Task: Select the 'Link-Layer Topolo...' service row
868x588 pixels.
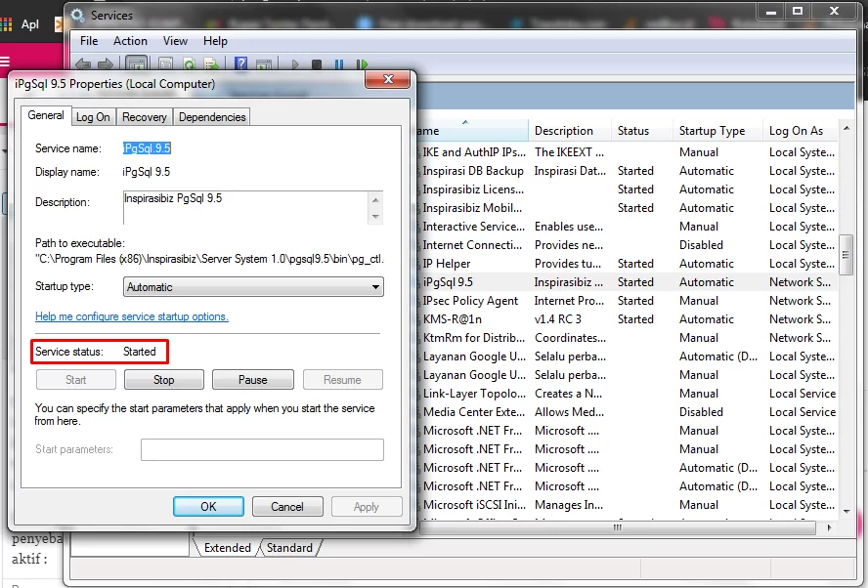Action: 628,394
